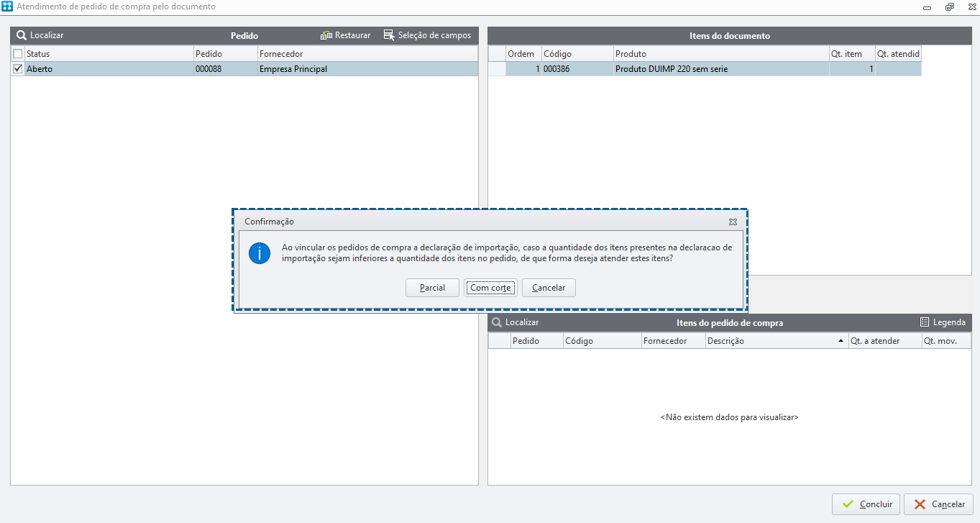Uncheck the Aberto order 000088 checkbox
This screenshot has width=980, height=523.
[x=18, y=69]
